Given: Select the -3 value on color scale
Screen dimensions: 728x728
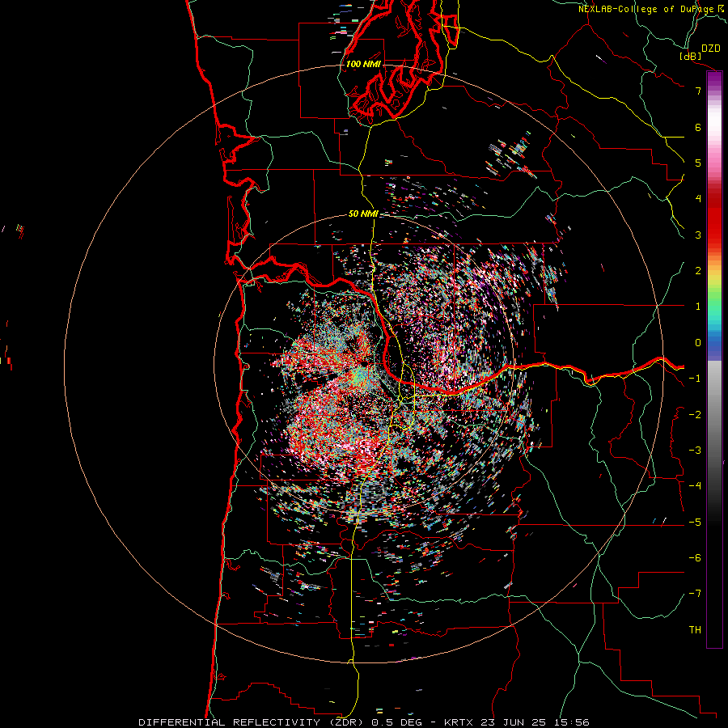Looking at the screenshot, I should (695, 450).
